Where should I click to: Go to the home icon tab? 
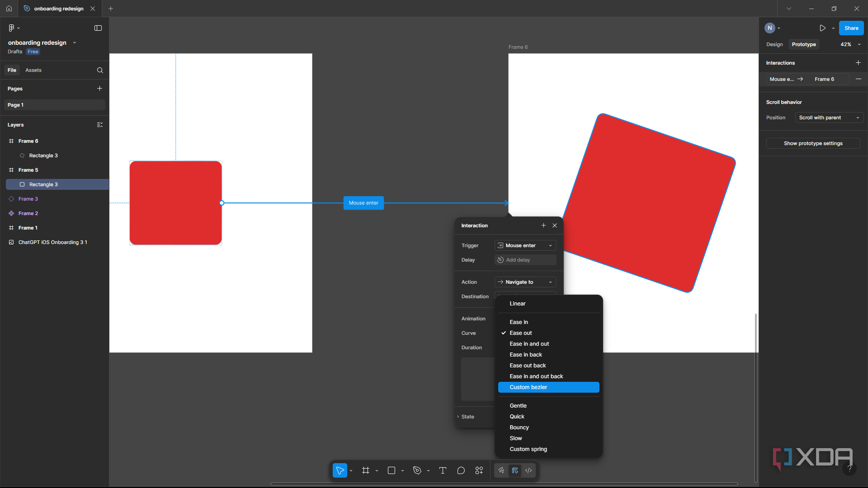(x=9, y=9)
